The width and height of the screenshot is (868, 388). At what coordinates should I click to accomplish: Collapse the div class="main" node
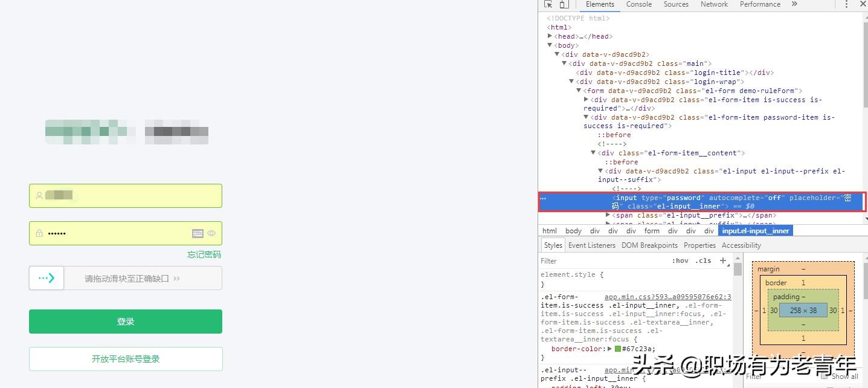coord(564,63)
